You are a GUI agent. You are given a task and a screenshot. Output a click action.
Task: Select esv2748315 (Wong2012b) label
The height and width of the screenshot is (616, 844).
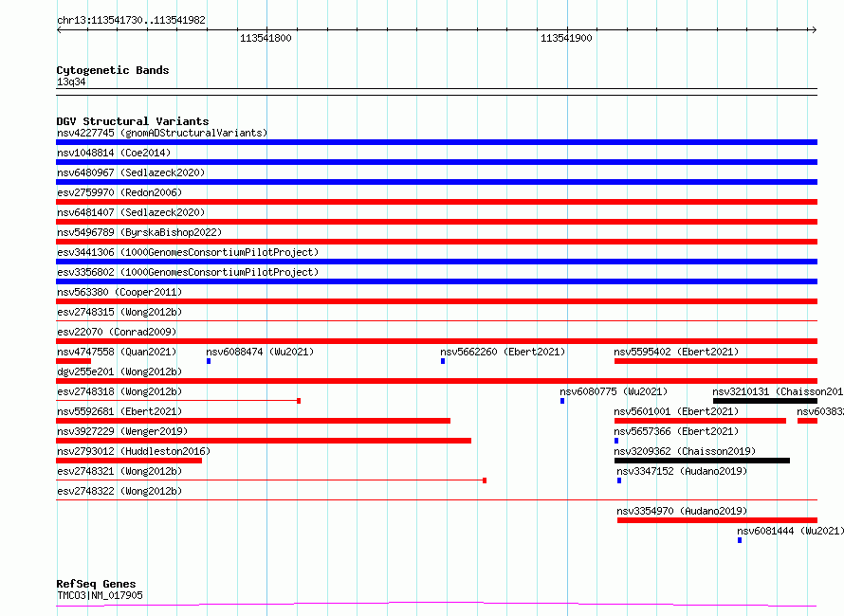pos(119,312)
